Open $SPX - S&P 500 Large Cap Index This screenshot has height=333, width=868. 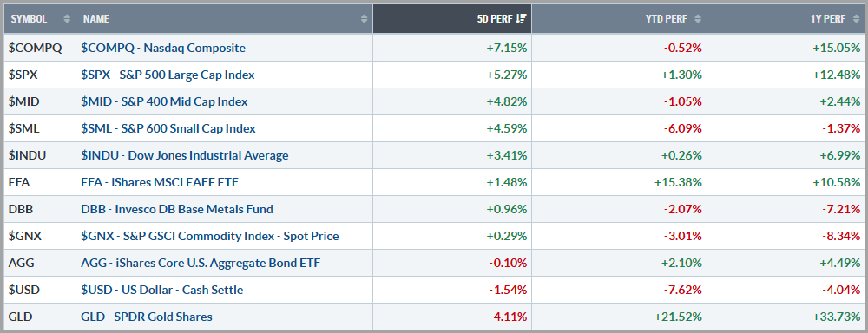click(168, 75)
